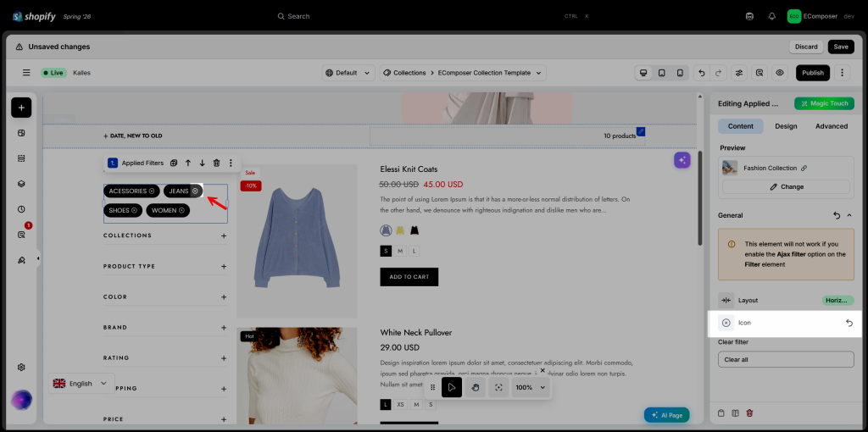Open the English language selector
Image resolution: width=868 pixels, height=432 pixels.
81,384
